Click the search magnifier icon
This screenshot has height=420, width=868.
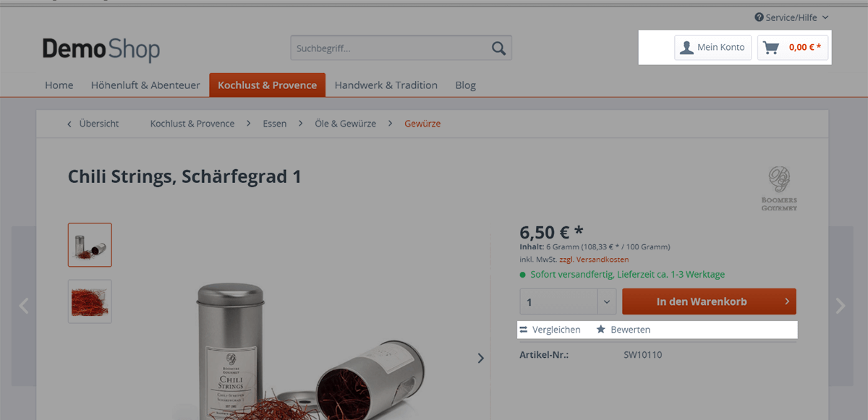(498, 48)
